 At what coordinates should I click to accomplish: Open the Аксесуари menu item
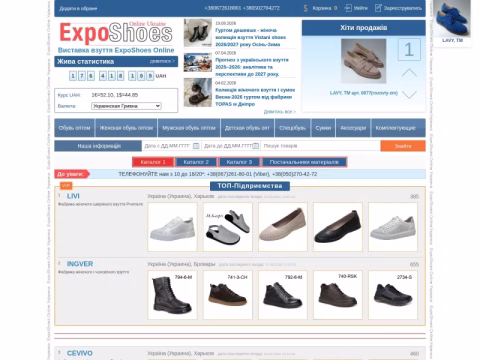tap(353, 128)
